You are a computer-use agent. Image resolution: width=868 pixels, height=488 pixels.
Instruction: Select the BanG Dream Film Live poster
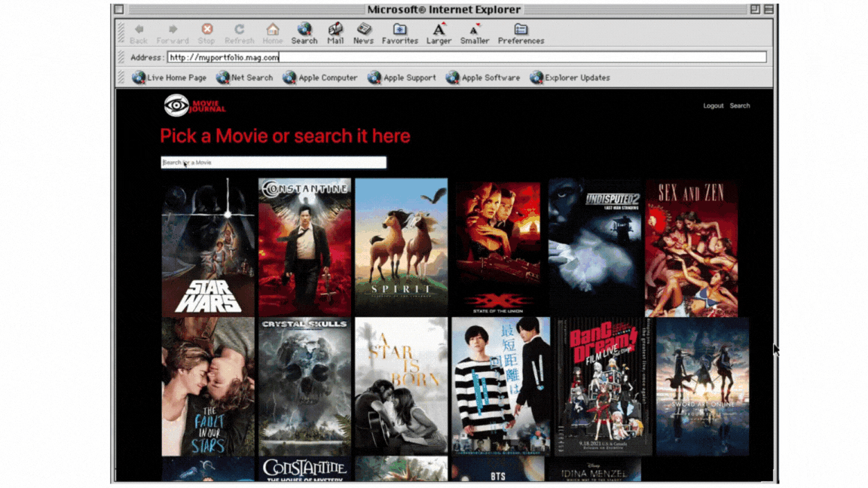604,386
